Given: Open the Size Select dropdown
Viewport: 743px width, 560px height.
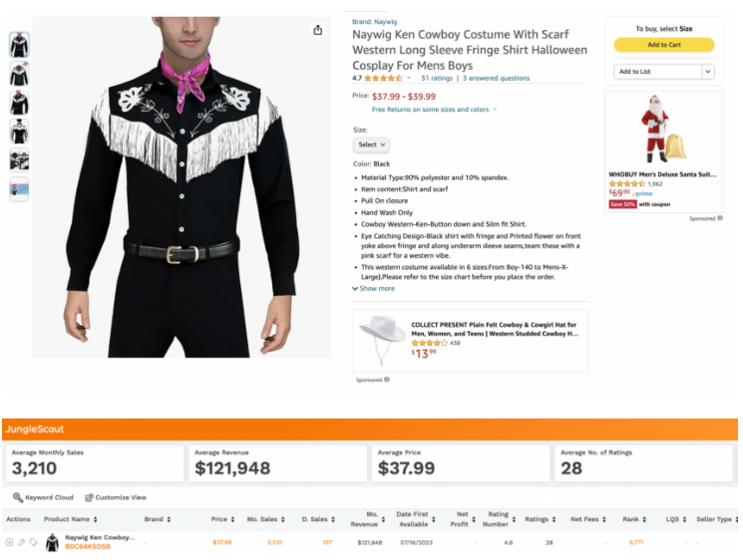Looking at the screenshot, I should tap(371, 144).
